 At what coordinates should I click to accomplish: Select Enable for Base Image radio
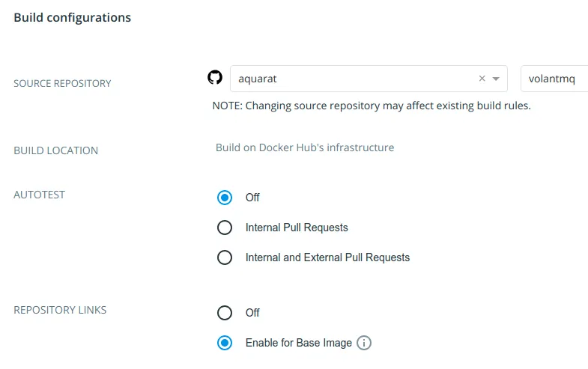[225, 343]
